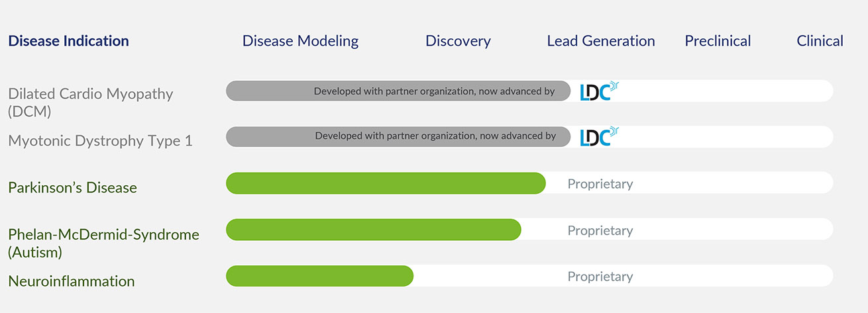
Task: Click the gray Myotonic Dystrophy progress bar
Action: (x=398, y=136)
